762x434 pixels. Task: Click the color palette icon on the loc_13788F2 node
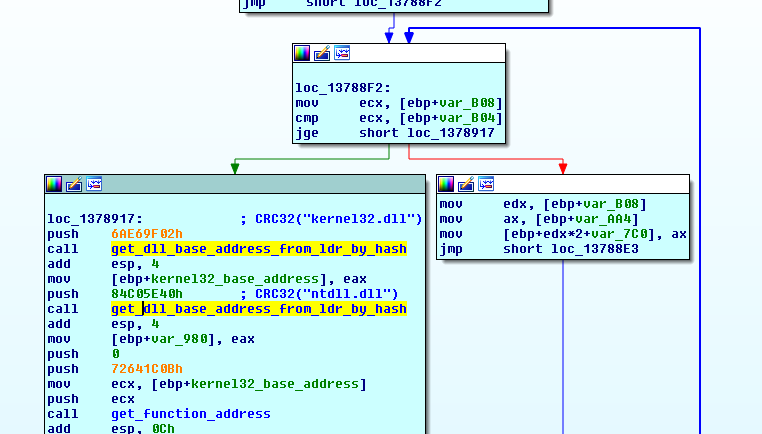302,53
